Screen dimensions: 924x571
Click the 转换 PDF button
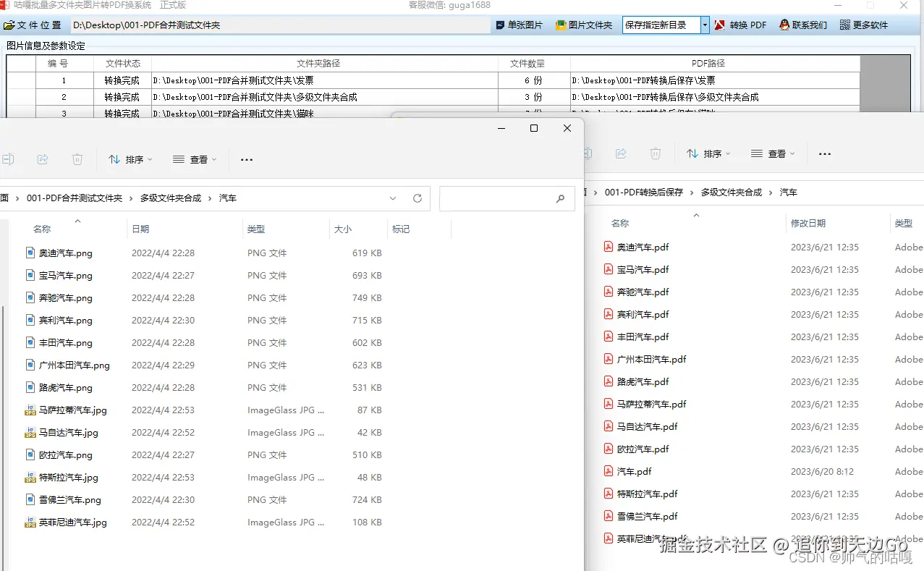point(741,25)
